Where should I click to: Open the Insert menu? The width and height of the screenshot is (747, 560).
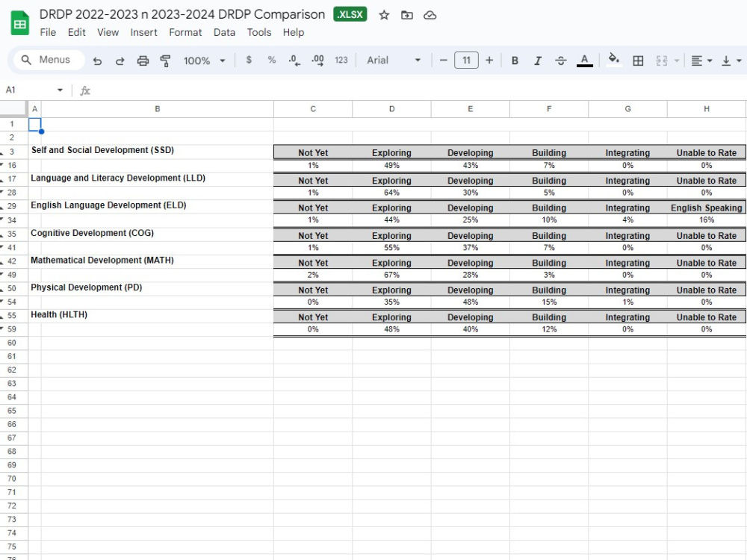[x=144, y=32]
